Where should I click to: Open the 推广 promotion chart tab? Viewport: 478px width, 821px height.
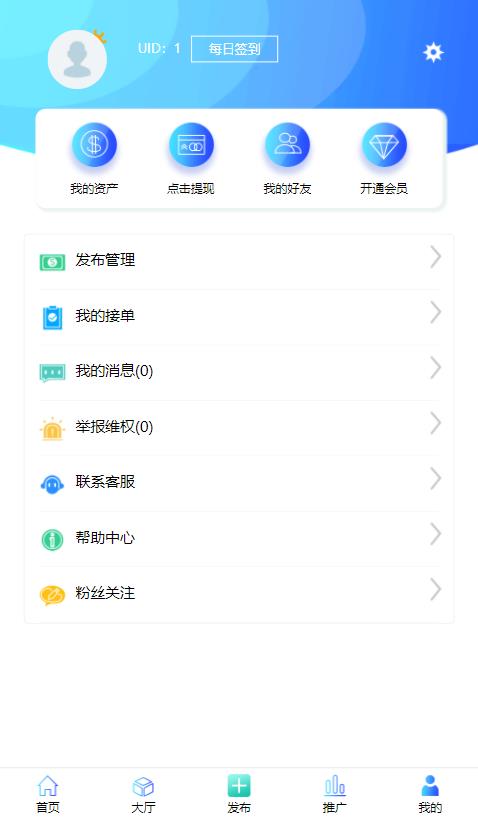click(335, 795)
